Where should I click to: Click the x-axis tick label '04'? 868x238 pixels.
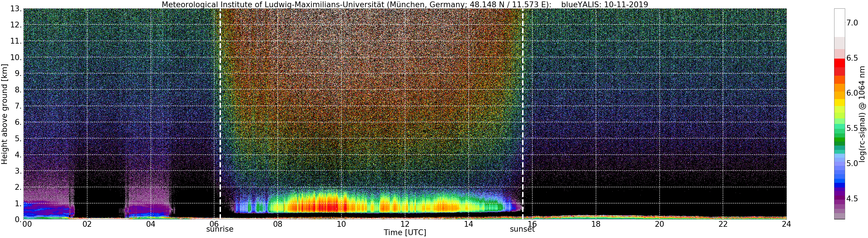click(x=151, y=224)
